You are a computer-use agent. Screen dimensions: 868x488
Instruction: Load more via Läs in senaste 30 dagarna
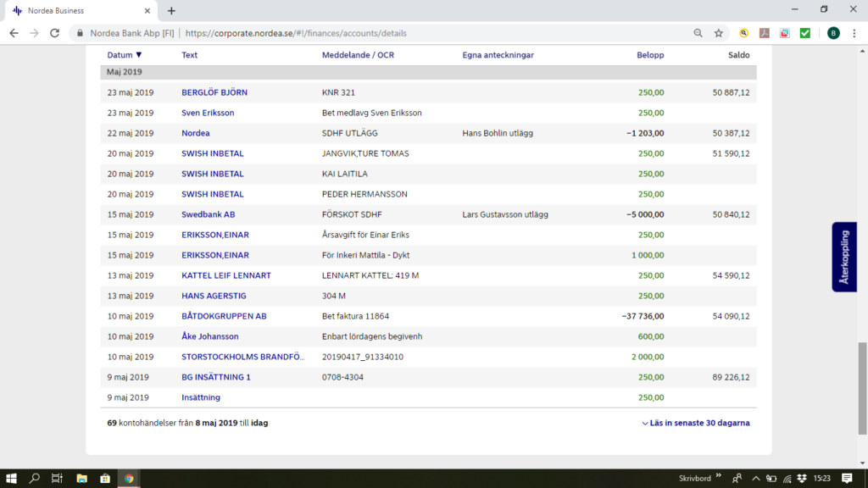696,423
